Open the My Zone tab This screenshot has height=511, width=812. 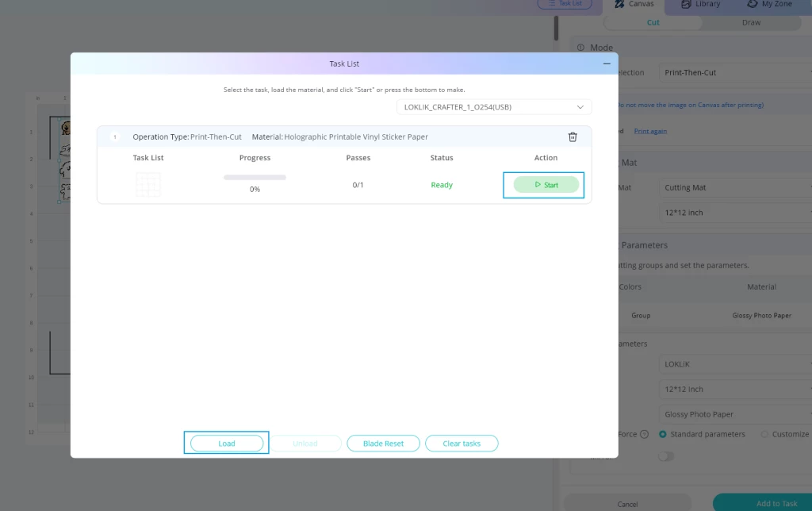tap(769, 4)
